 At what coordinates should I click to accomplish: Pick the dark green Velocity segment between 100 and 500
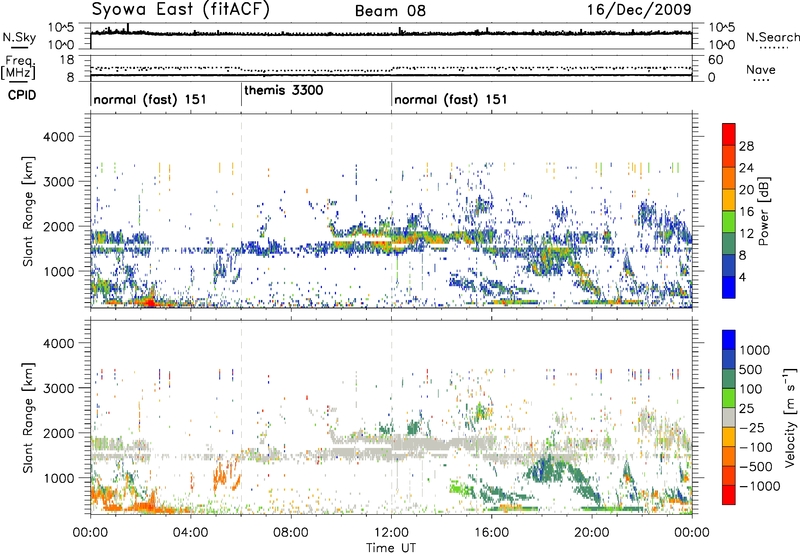pos(729,379)
